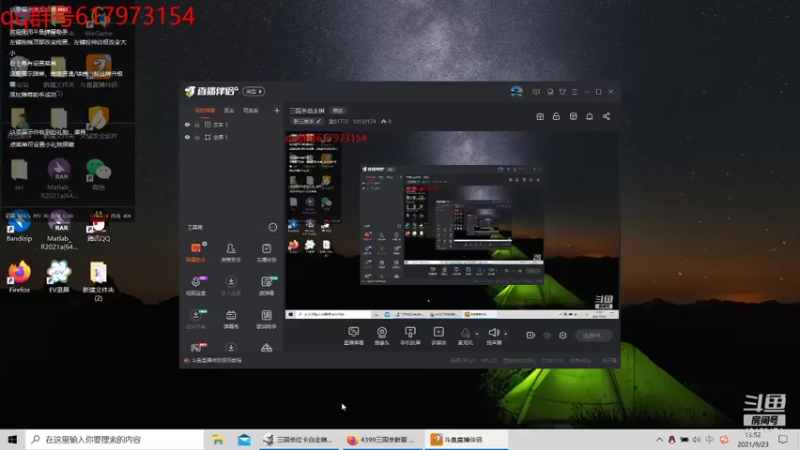Open the user avatar in the title bar

click(516, 91)
